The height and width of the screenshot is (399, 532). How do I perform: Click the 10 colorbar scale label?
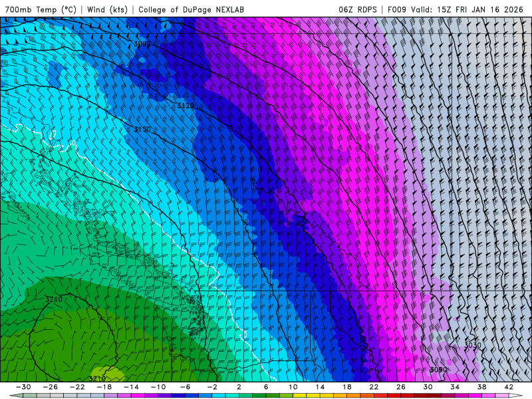(293, 387)
